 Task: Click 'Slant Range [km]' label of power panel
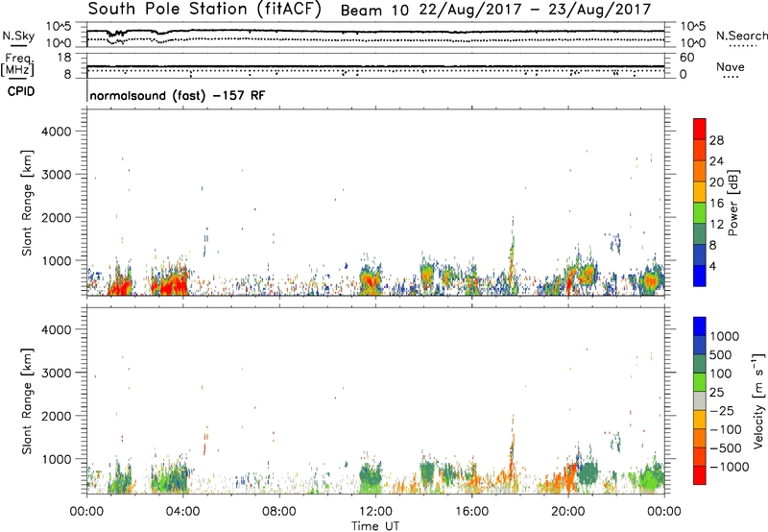pyautogui.click(x=28, y=203)
